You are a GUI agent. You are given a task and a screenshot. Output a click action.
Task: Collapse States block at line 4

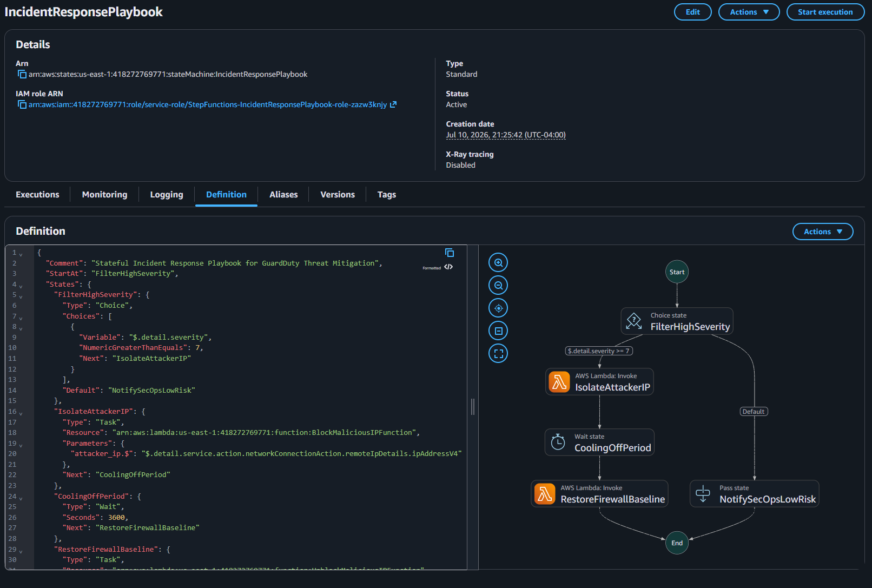point(21,286)
